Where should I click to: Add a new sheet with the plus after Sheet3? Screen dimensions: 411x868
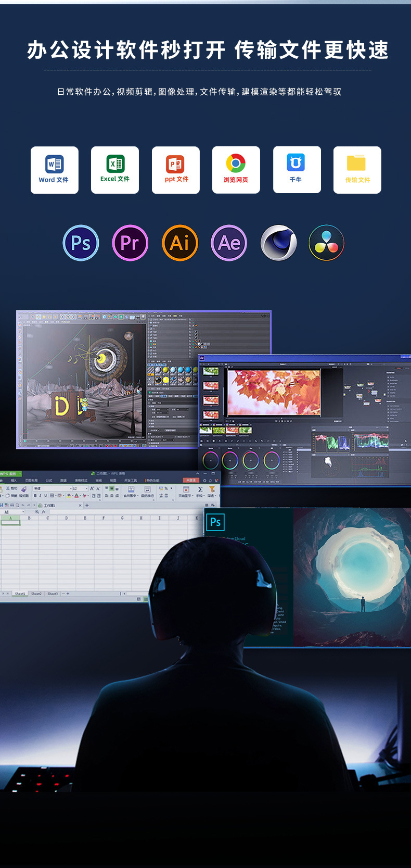tap(68, 594)
